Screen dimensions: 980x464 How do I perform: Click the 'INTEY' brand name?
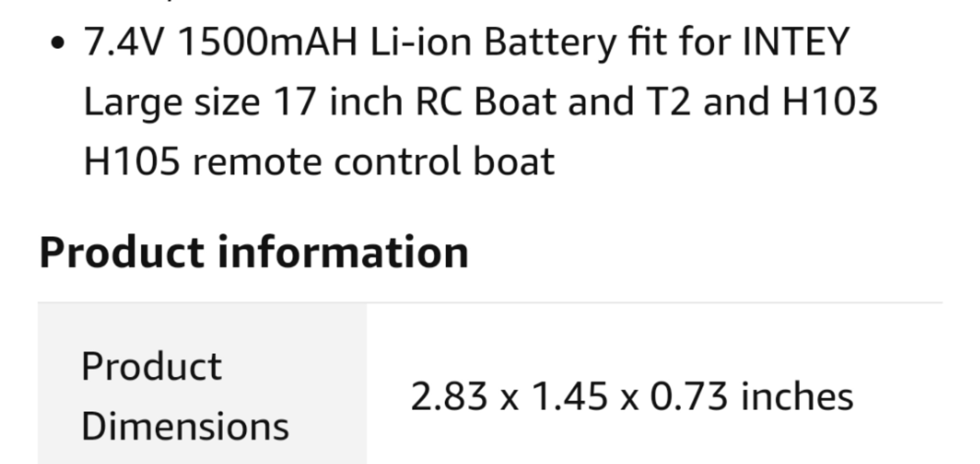pyautogui.click(x=796, y=42)
